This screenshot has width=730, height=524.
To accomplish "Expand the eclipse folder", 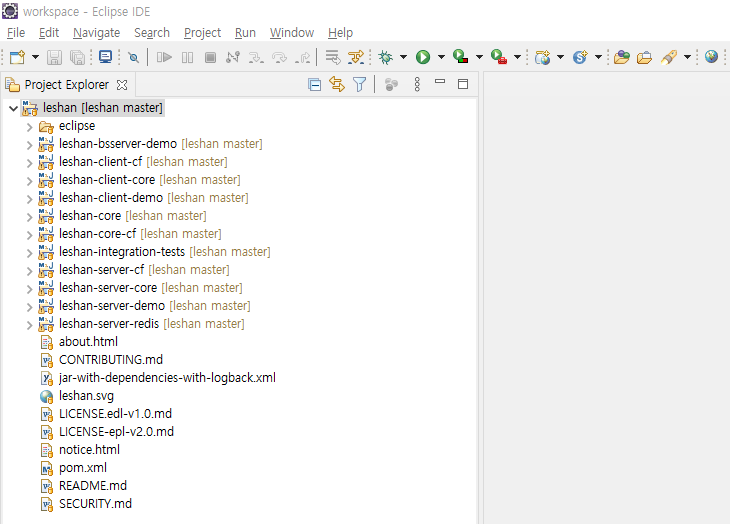I will [x=29, y=127].
